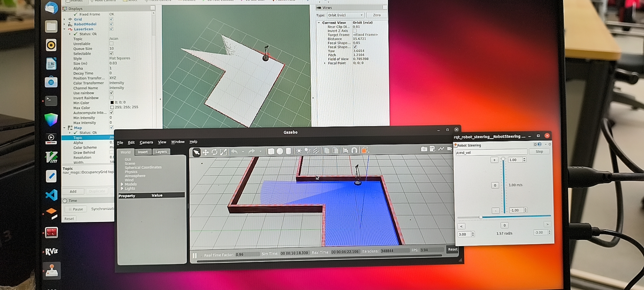This screenshot has width=644, height=290.
Task: Toggle the Use rainbow checkbox
Action: point(111,93)
